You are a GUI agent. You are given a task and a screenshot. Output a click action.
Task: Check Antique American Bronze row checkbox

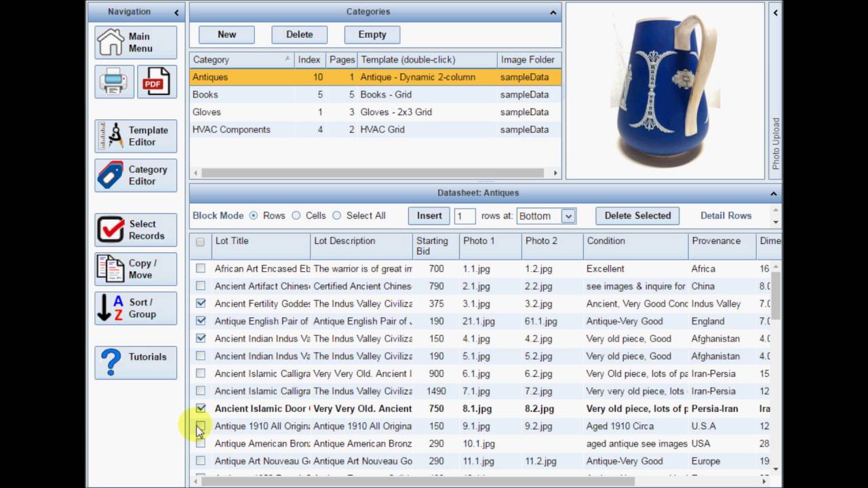[x=201, y=443]
